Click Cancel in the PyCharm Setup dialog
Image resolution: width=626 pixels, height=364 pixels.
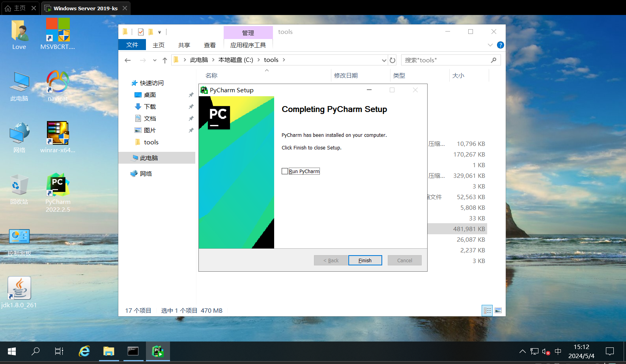point(404,260)
